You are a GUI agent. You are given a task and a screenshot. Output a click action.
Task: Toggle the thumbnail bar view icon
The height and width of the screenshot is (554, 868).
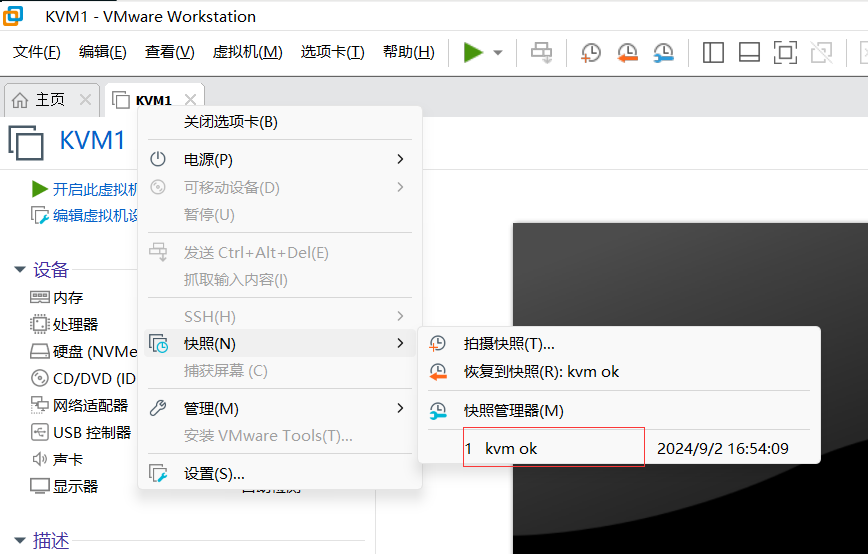[x=749, y=53]
